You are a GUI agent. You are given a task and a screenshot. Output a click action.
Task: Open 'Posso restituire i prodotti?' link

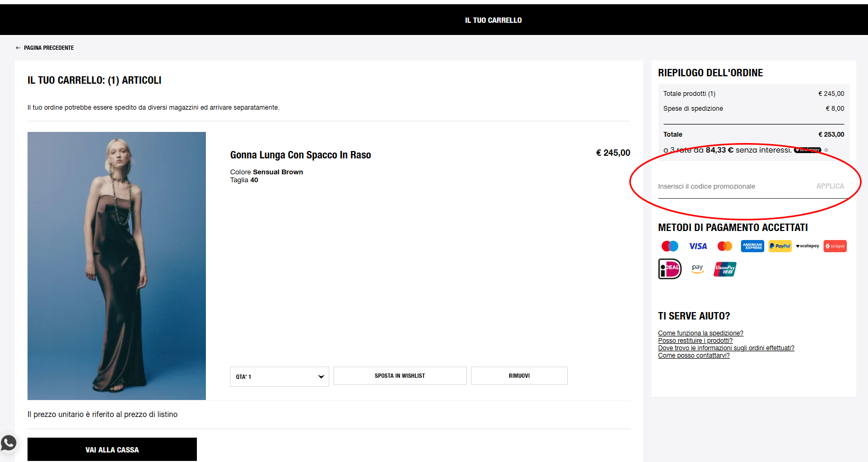[x=695, y=341]
